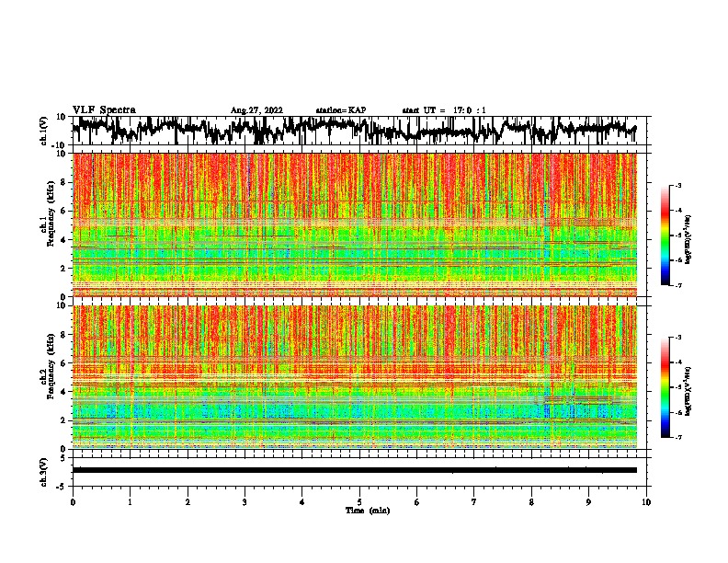Select the "start UT = 17:0 :1" label
728x563 pixels.
[x=444, y=110]
